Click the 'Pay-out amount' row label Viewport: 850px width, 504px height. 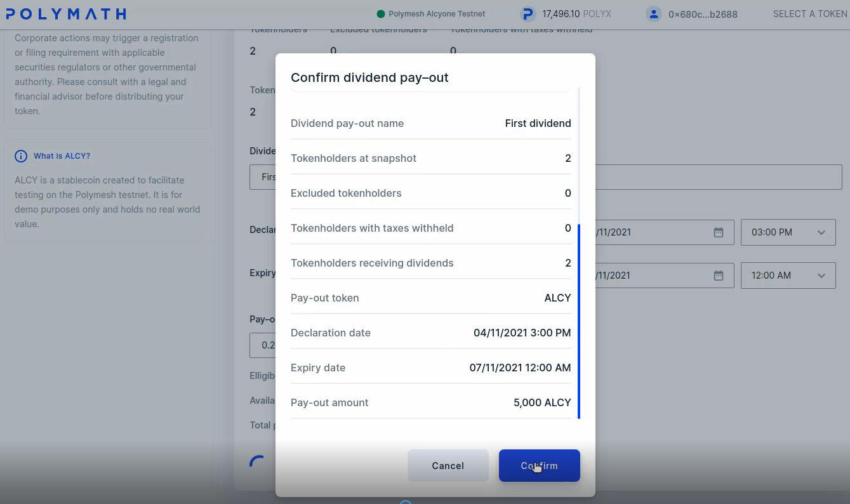click(x=329, y=402)
